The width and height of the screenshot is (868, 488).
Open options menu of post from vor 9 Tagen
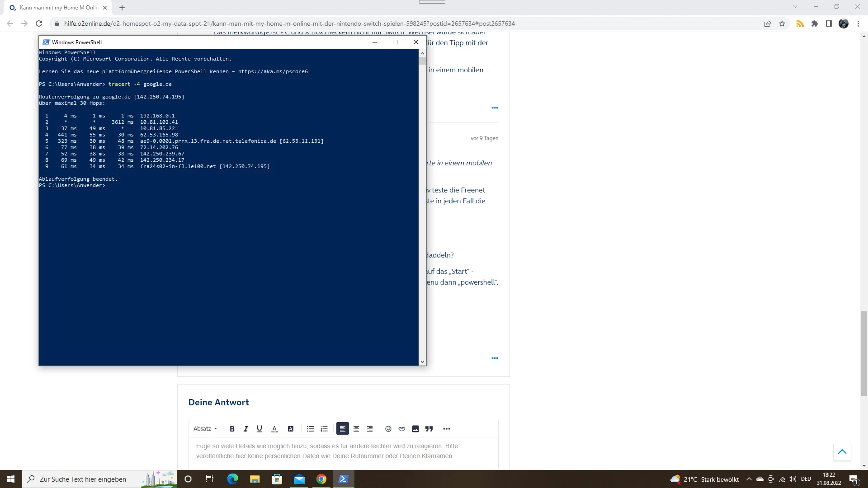click(495, 358)
